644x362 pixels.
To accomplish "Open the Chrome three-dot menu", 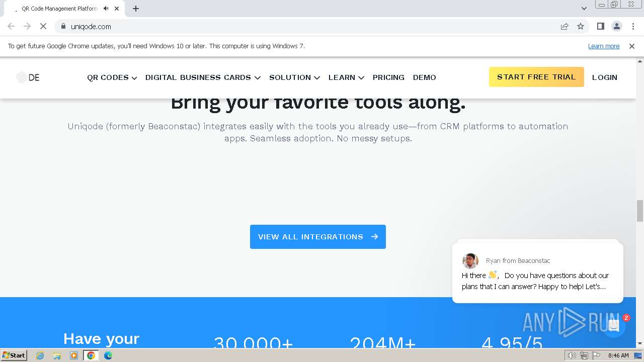I will point(633,26).
